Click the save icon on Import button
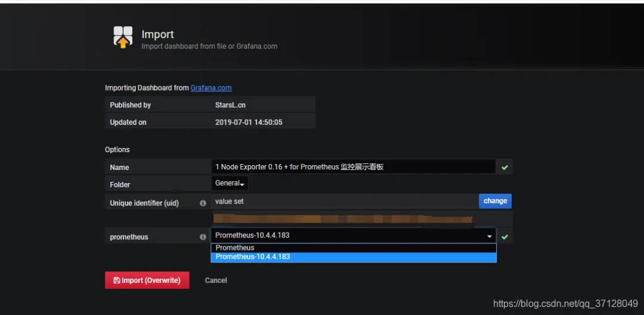This screenshot has width=644, height=315. point(117,280)
